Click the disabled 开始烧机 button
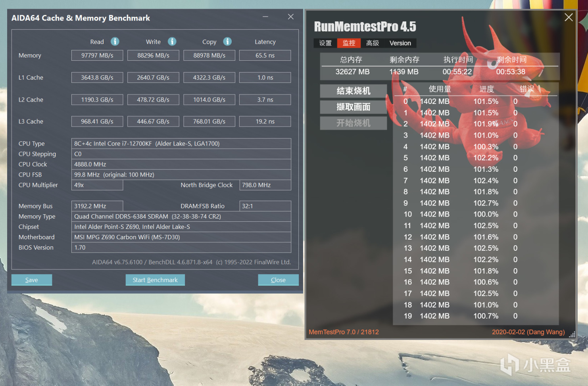The width and height of the screenshot is (588, 386). (x=354, y=123)
